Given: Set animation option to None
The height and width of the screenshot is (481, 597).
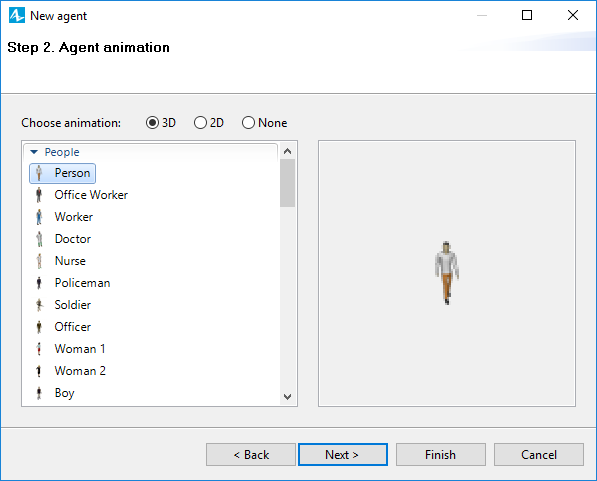Looking at the screenshot, I should click(x=248, y=123).
